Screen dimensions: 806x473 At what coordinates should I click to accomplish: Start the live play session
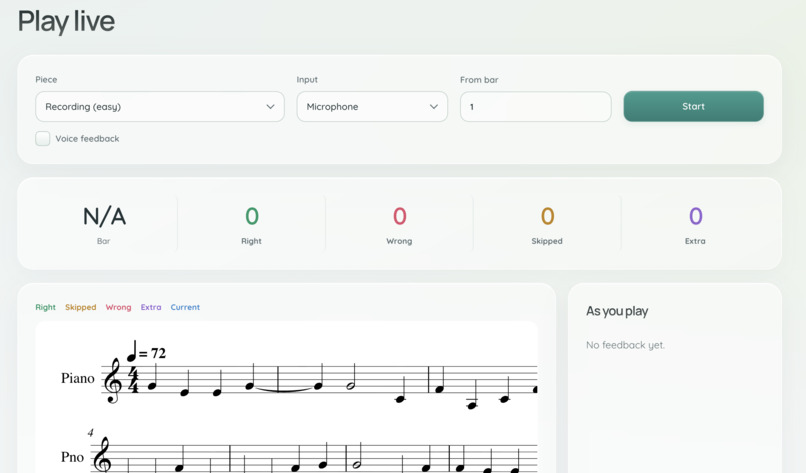click(x=693, y=106)
